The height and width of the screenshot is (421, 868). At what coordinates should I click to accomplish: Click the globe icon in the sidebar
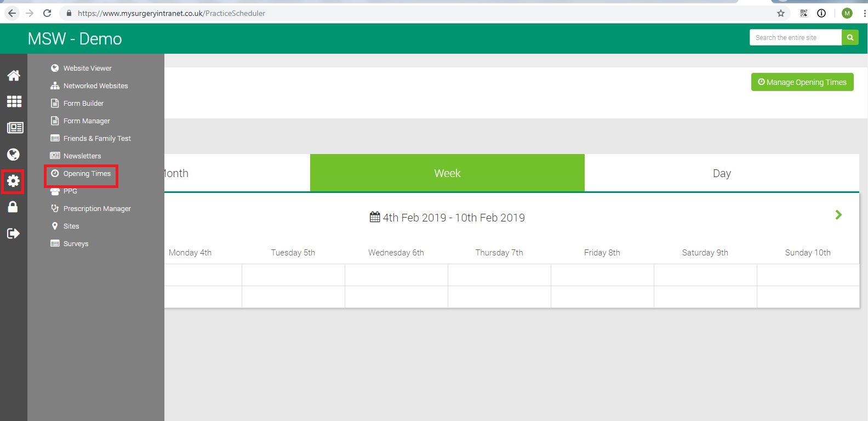[14, 155]
